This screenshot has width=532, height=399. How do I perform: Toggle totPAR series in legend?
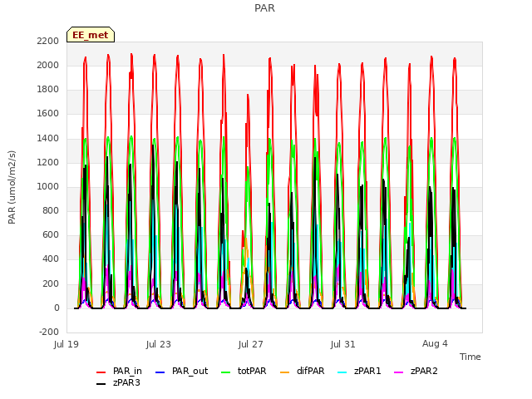[x=244, y=372]
